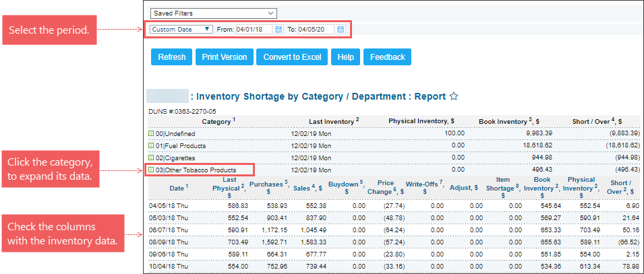
Task: Mark report as favorite with star icon
Action: click(x=453, y=96)
